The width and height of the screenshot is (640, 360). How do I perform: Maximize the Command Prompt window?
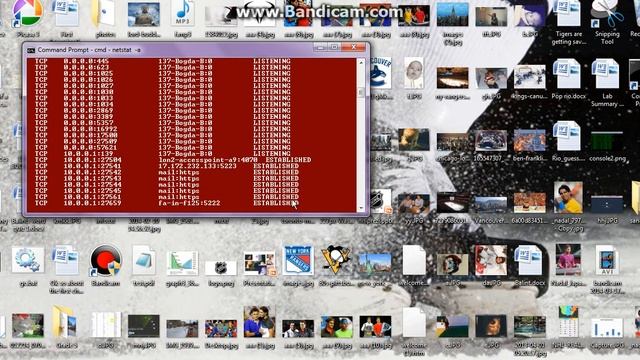334,47
